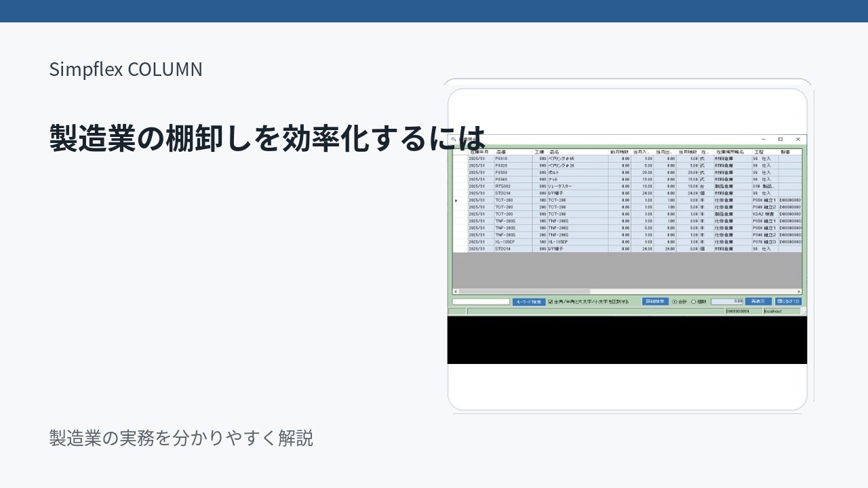Screen dimensions: 868x488
Task: Select the P0310 part number cell
Action: [513, 159]
